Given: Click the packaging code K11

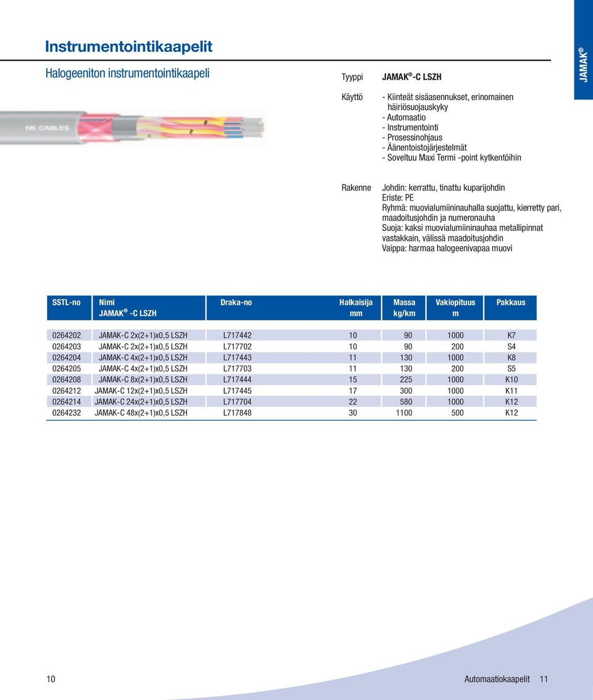Looking at the screenshot, I should pos(511,391).
